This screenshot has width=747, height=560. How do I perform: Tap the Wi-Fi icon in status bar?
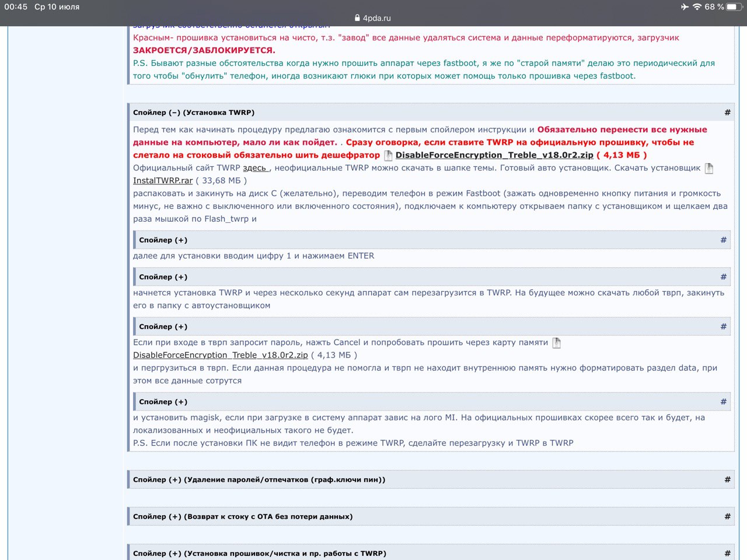click(x=697, y=7)
